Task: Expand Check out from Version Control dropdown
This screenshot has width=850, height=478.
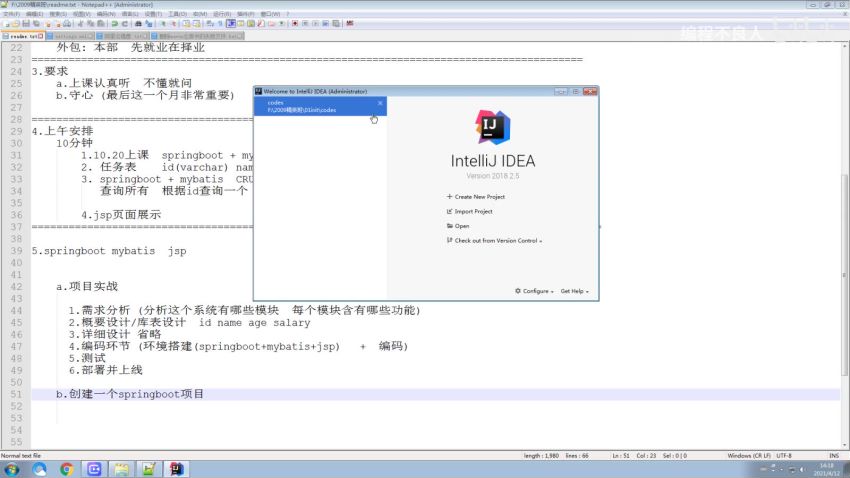Action: click(x=494, y=241)
